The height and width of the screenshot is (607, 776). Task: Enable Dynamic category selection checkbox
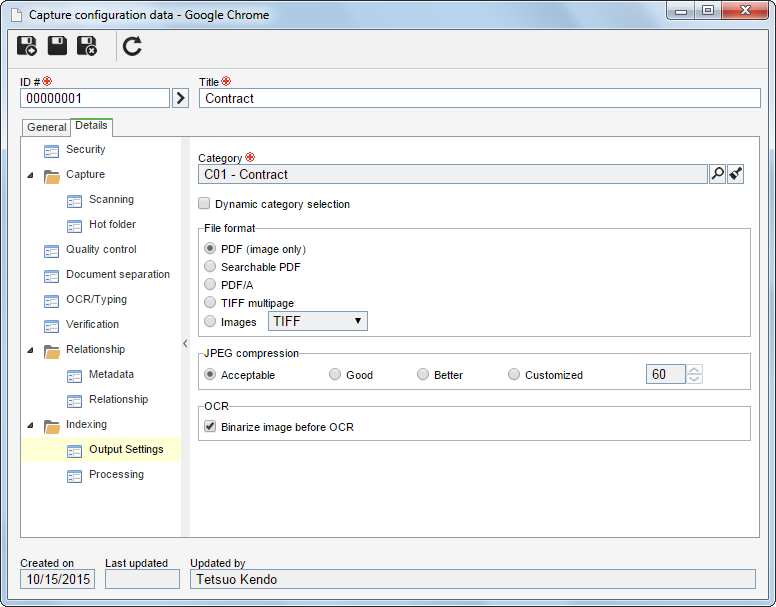[204, 203]
